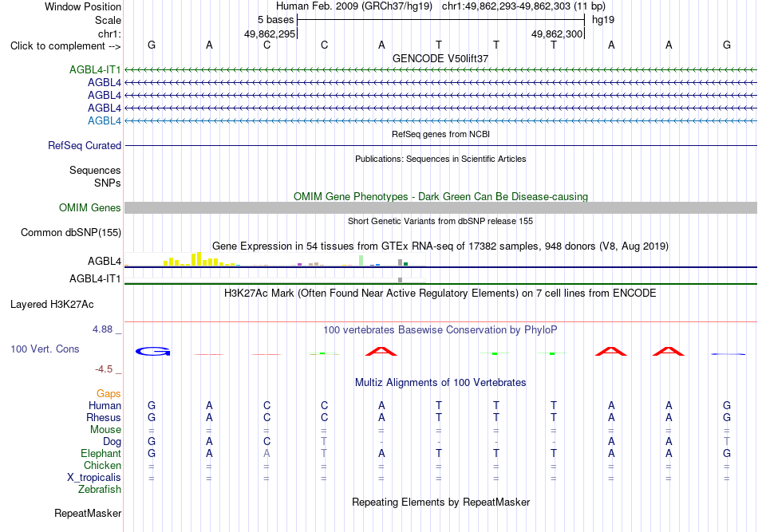
Task: Open the AGBL4 GTEx expression bar chart
Action: pos(274,259)
